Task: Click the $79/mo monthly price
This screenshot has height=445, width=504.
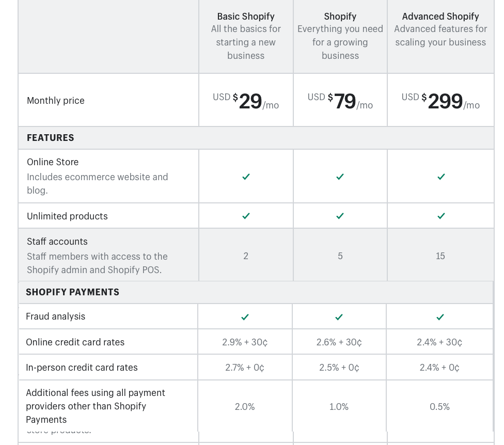Action: [340, 101]
